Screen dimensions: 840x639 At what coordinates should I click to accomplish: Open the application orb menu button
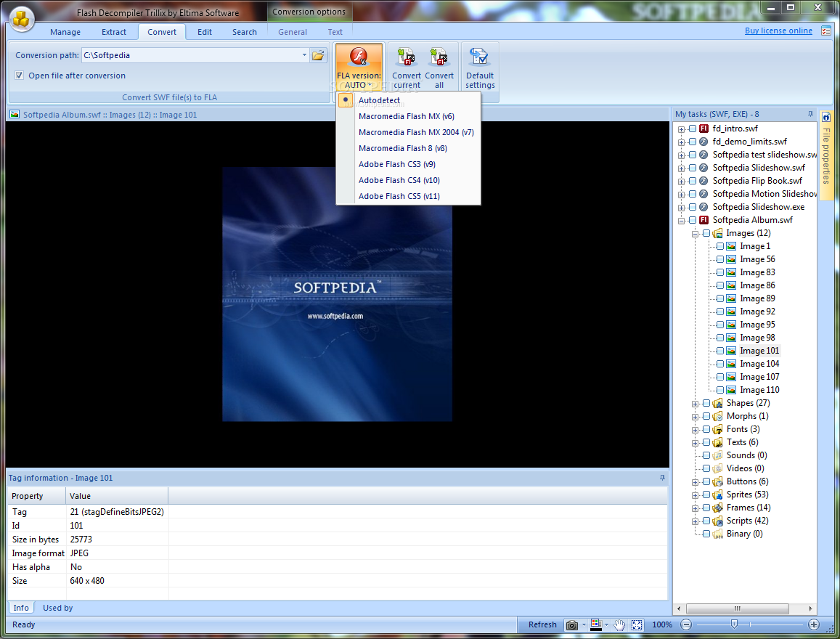tap(22, 20)
